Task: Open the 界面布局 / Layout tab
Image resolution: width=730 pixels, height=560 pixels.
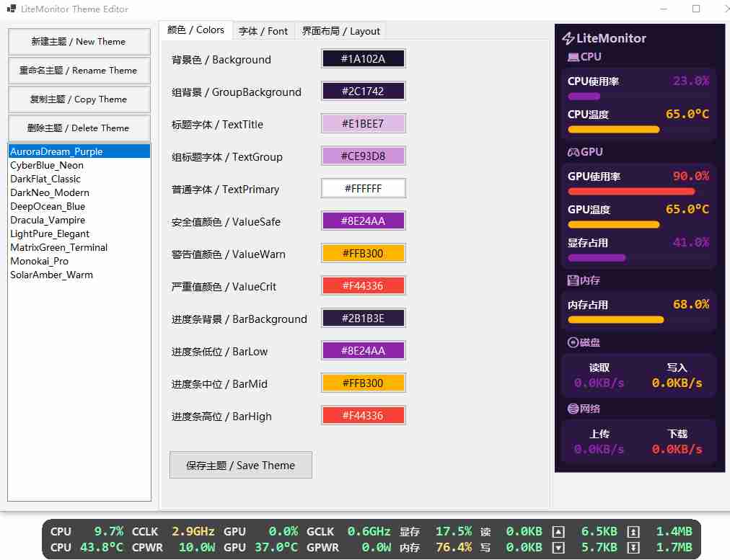Action: (340, 31)
